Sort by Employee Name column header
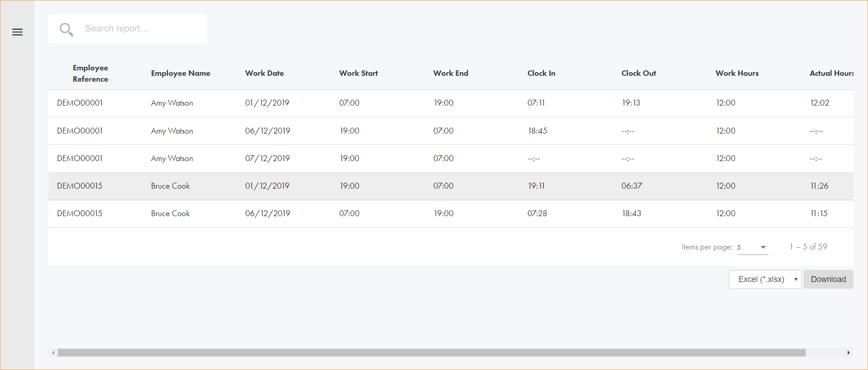Image resolution: width=868 pixels, height=370 pixels. tap(180, 73)
